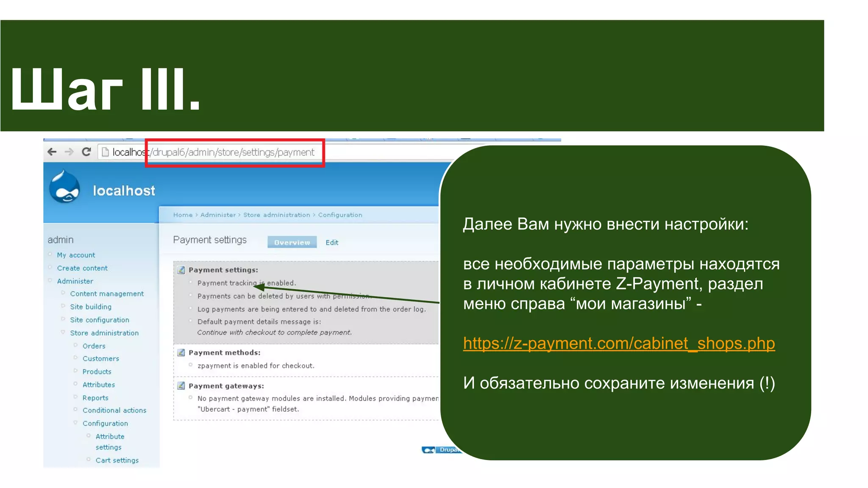Focus the localhost address bar URL

pyautogui.click(x=213, y=152)
